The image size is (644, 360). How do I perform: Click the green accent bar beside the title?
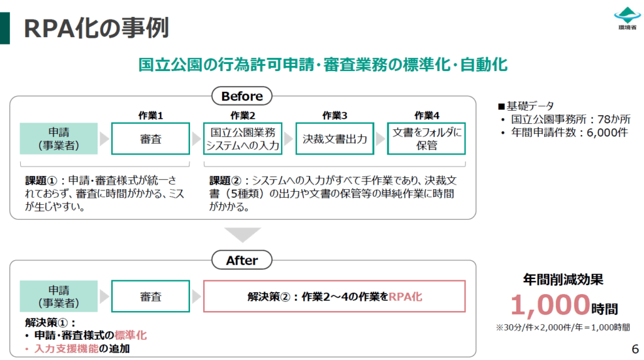pos(4,28)
